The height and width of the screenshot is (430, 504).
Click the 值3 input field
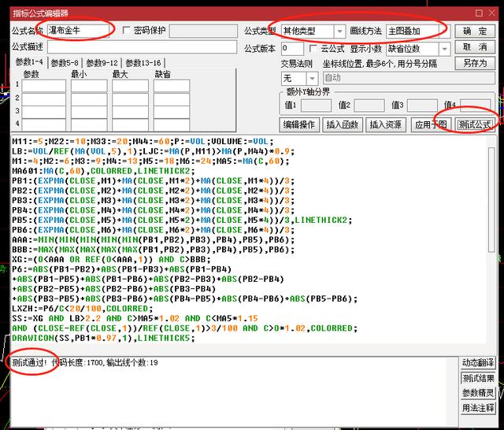tap(422, 106)
